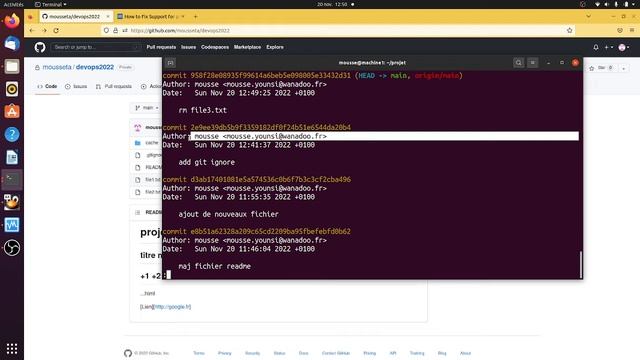Open the cache folder in the repository

coord(152,142)
